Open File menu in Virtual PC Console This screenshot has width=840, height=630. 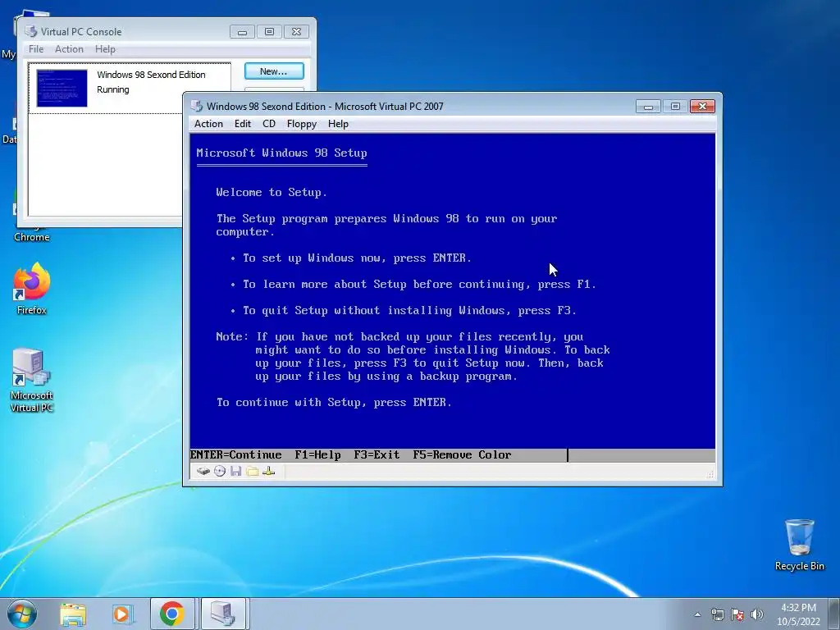(36, 48)
